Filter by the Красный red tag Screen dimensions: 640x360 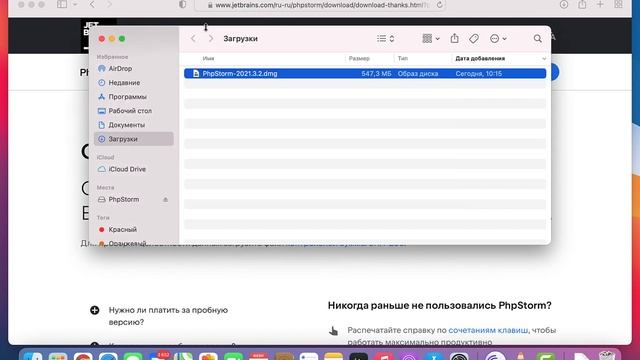122,229
